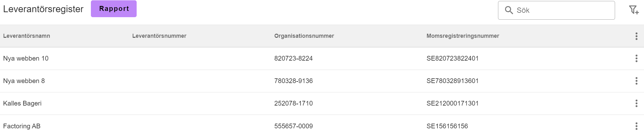Open actions menu for Kalles Bageri
This screenshot has width=644, height=133.
[x=636, y=103]
